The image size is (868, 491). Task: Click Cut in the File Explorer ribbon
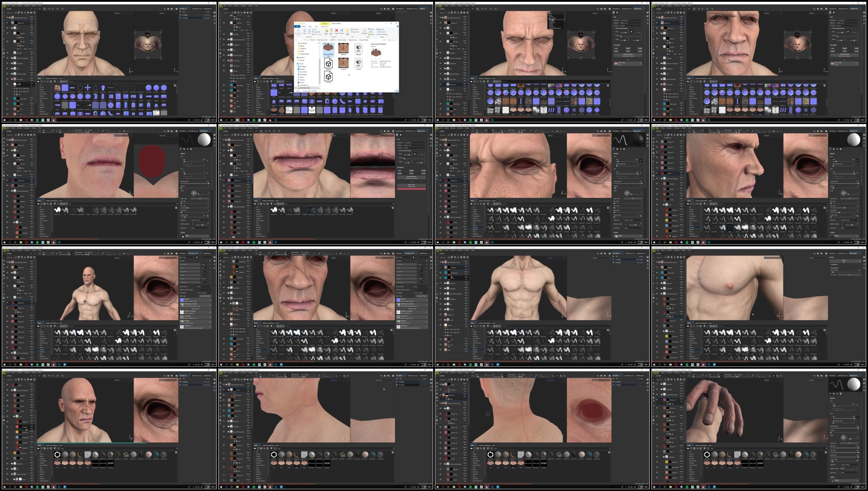tap(314, 30)
